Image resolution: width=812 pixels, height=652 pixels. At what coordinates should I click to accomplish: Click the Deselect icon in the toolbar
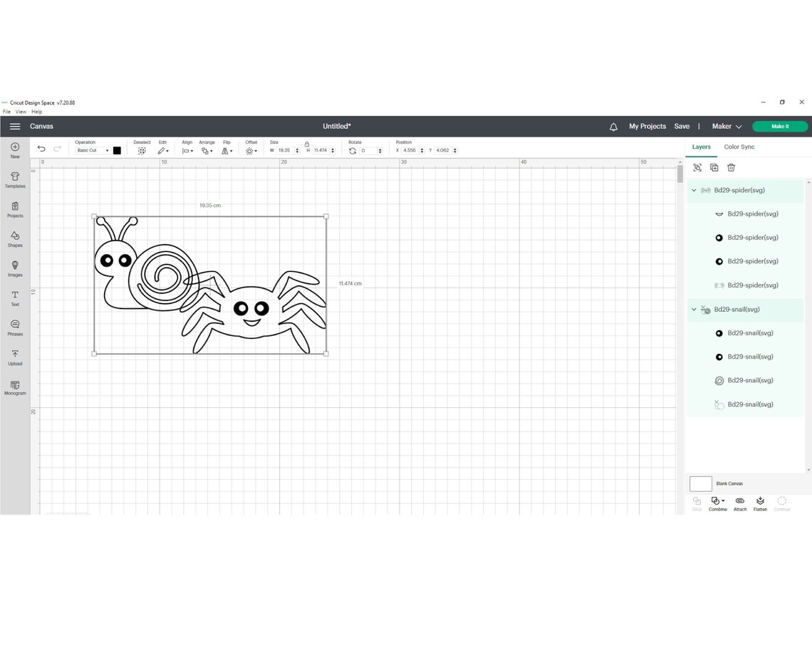point(142,150)
